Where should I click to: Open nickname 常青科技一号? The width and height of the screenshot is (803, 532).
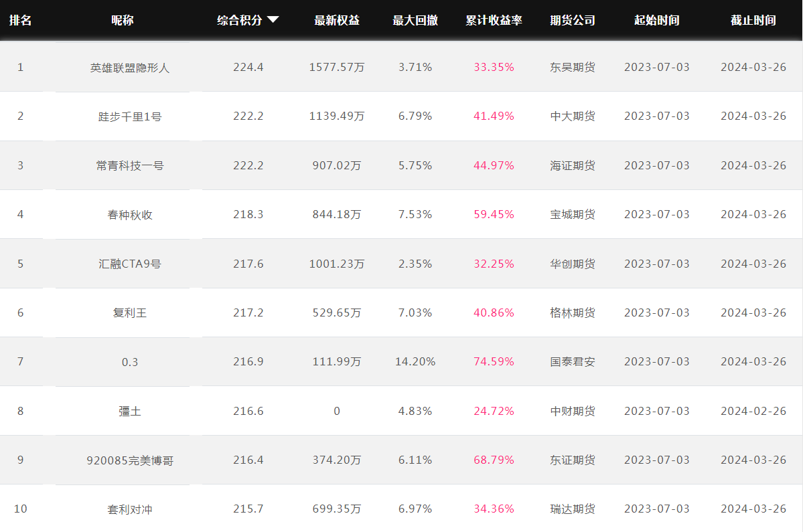click(x=129, y=166)
